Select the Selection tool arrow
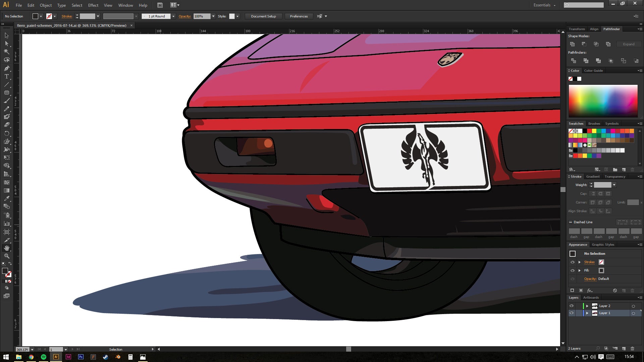The image size is (644, 362). [6, 36]
